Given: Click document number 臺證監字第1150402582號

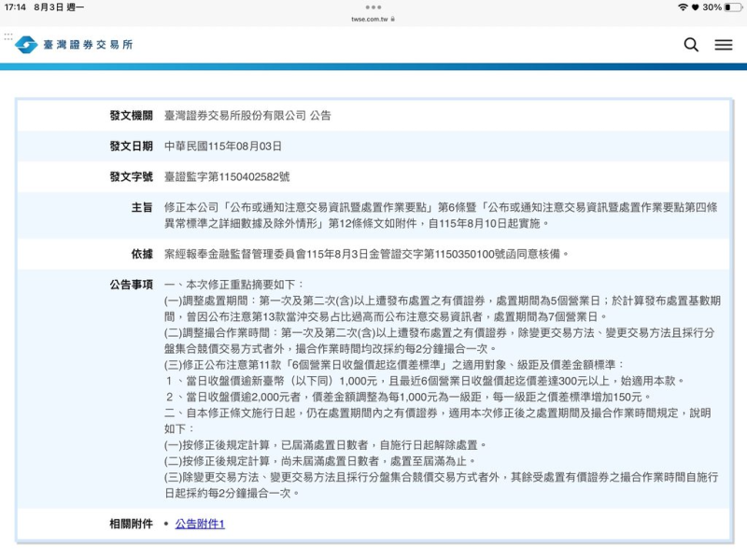Looking at the screenshot, I should (x=227, y=176).
